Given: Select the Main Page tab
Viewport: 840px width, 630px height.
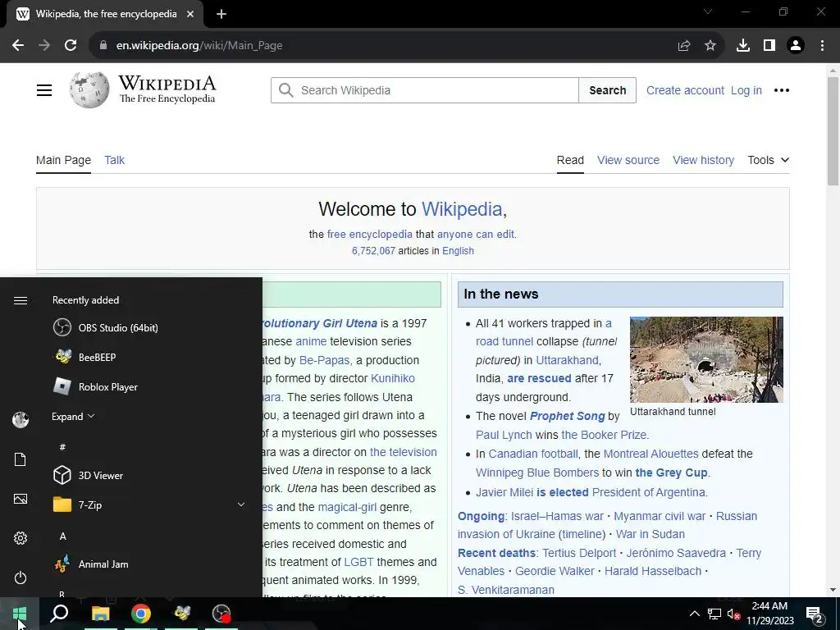Looking at the screenshot, I should click(63, 160).
